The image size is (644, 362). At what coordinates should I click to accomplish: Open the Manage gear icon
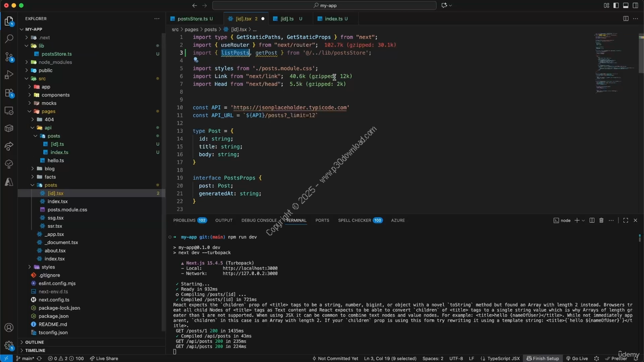(x=9, y=345)
